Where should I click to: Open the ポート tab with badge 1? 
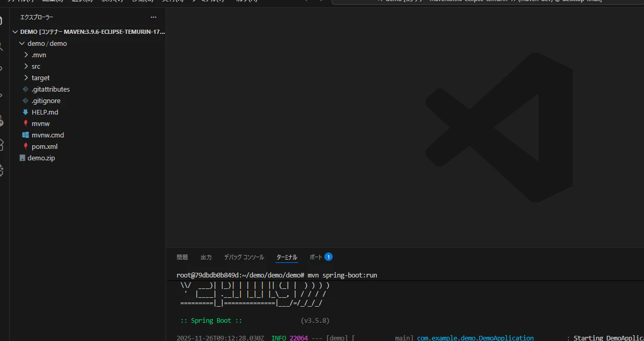[321, 257]
